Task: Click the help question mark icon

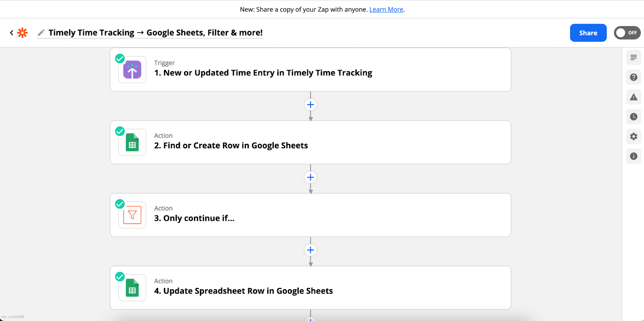Action: coord(633,77)
